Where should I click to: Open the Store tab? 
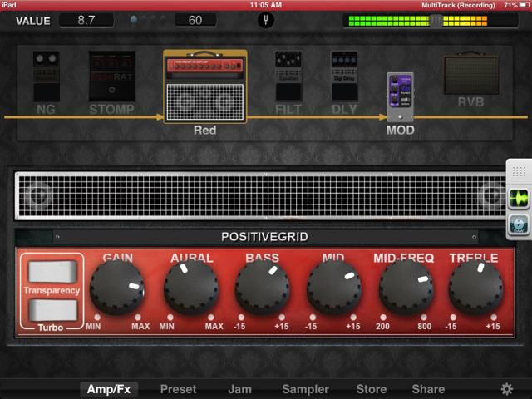(x=372, y=389)
